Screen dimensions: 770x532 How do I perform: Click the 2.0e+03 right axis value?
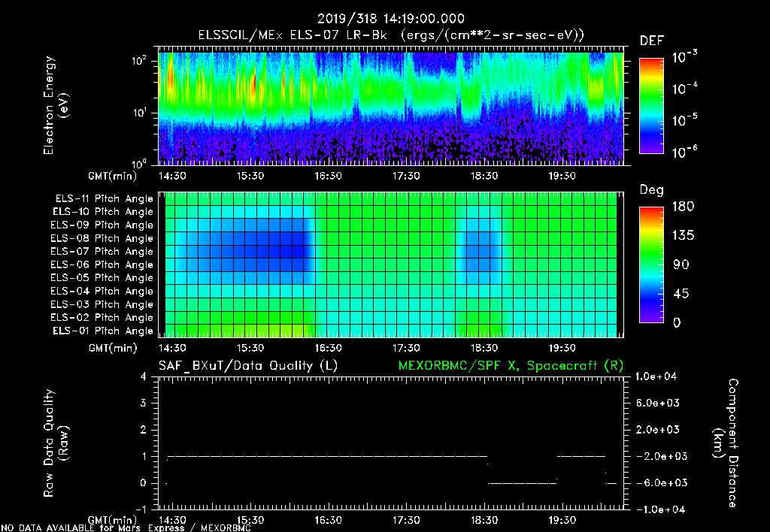pyautogui.click(x=657, y=430)
